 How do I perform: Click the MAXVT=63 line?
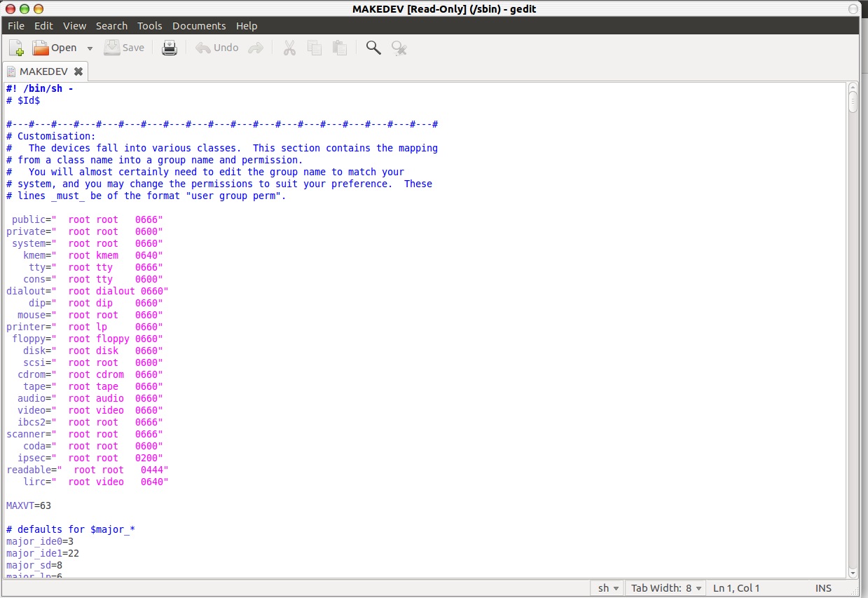point(29,505)
